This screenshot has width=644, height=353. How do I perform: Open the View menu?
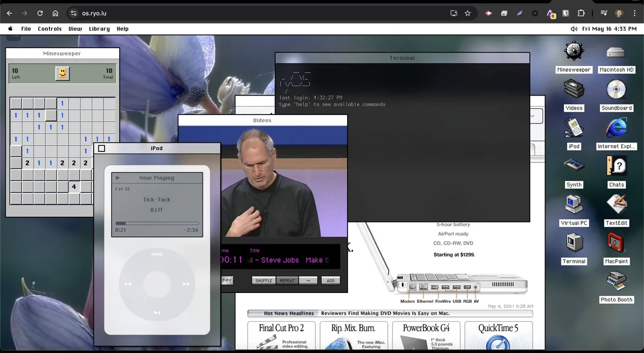pyautogui.click(x=75, y=29)
